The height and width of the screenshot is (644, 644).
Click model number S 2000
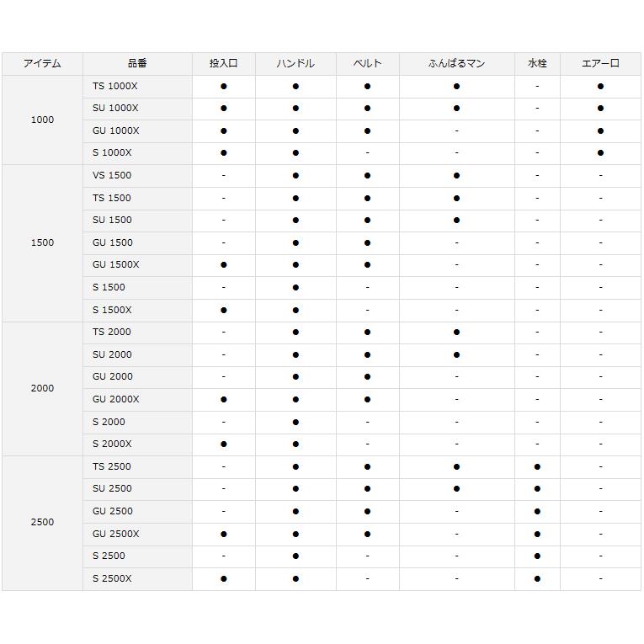coord(109,423)
